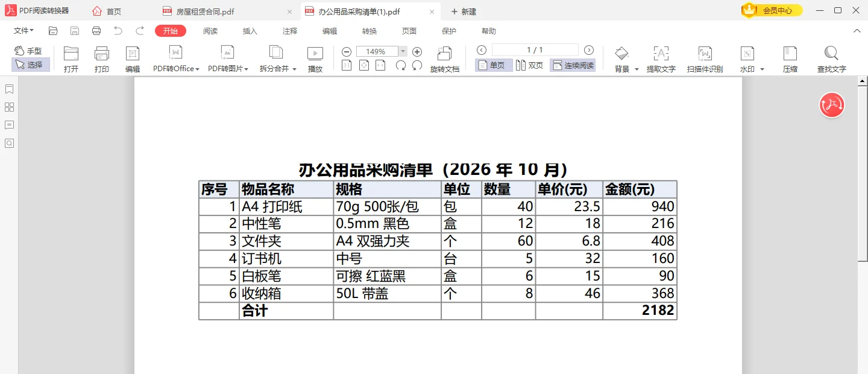Go to previous page arrow

click(482, 50)
